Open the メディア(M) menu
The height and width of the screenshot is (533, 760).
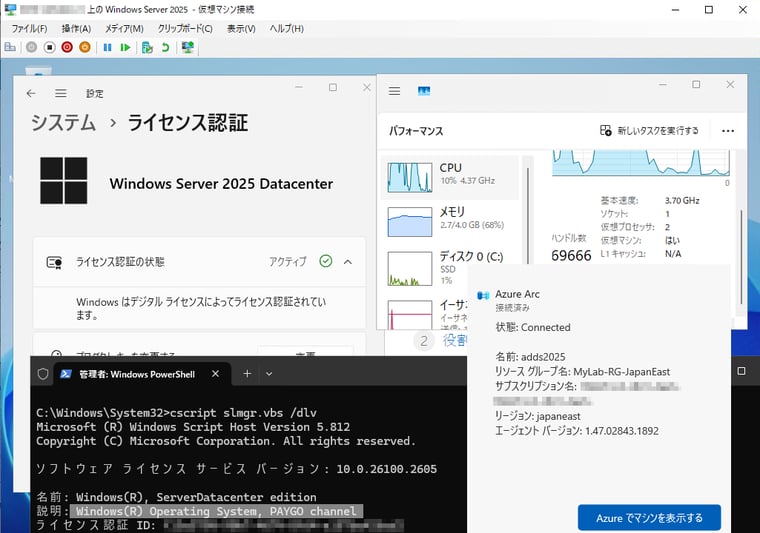coord(125,29)
